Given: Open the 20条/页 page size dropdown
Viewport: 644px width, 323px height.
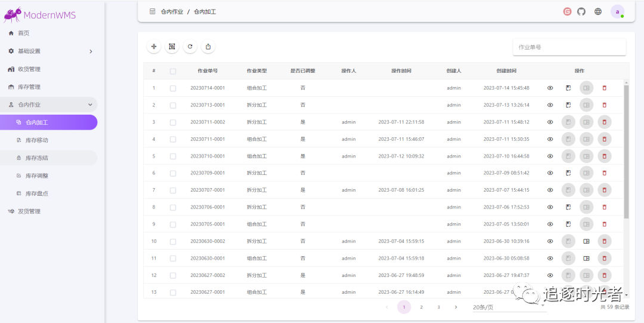Looking at the screenshot, I should (509, 307).
